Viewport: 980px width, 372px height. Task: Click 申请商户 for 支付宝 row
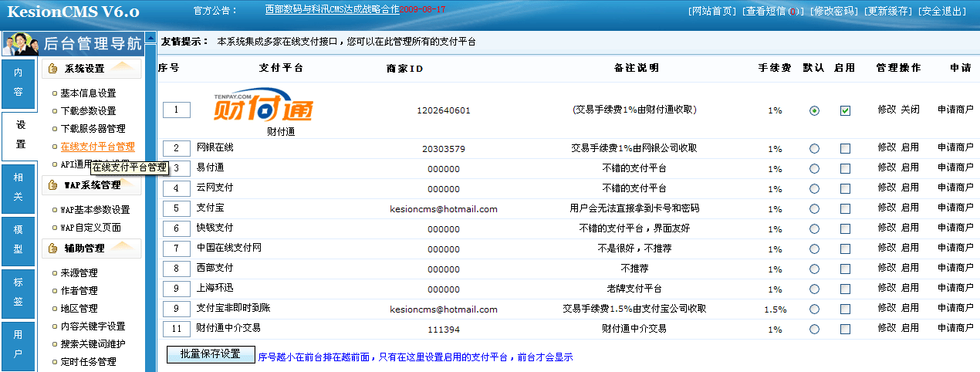(955, 208)
